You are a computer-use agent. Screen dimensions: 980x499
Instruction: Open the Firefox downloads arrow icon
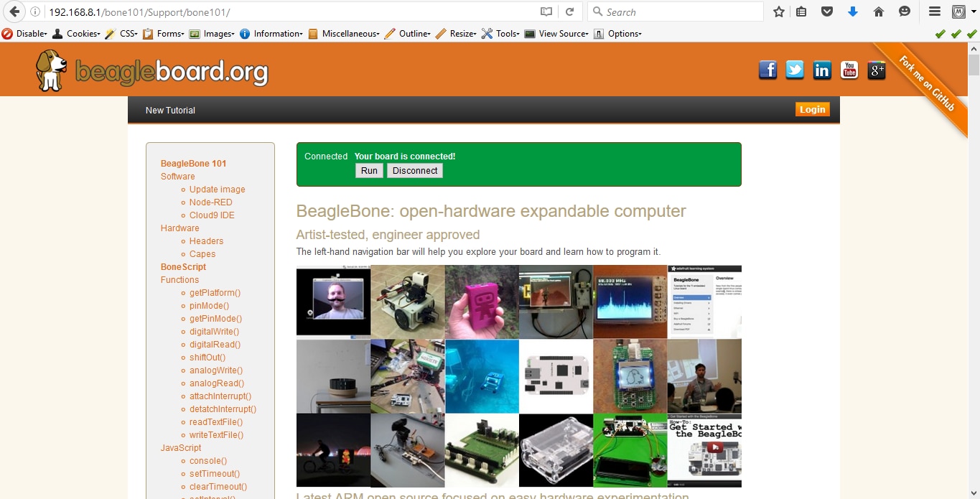(853, 12)
